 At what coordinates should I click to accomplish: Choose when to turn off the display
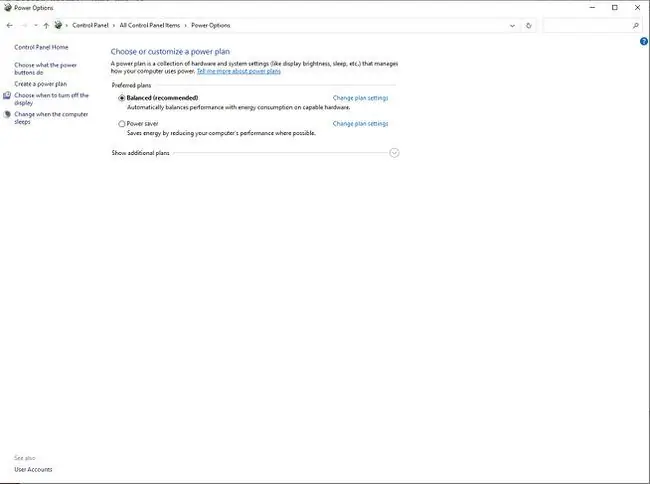(x=51, y=99)
